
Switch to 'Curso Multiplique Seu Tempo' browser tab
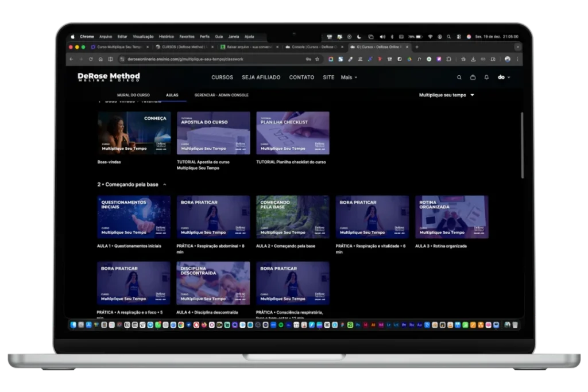tap(118, 47)
